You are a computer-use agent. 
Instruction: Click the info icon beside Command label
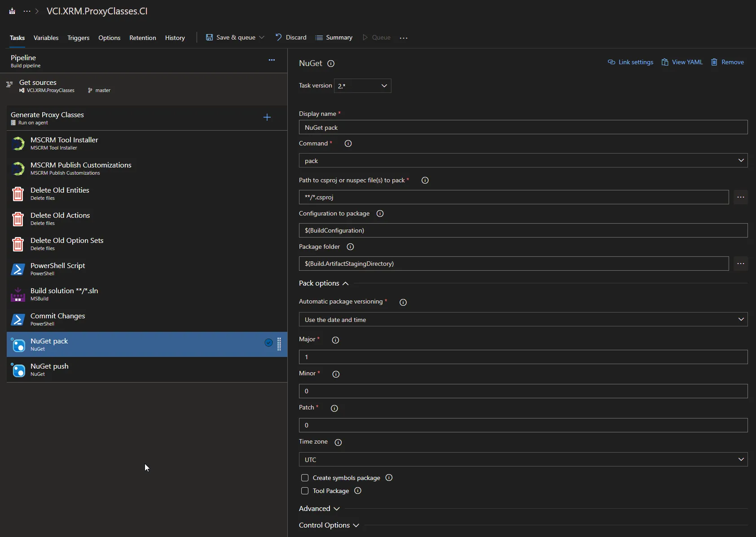[x=348, y=144]
